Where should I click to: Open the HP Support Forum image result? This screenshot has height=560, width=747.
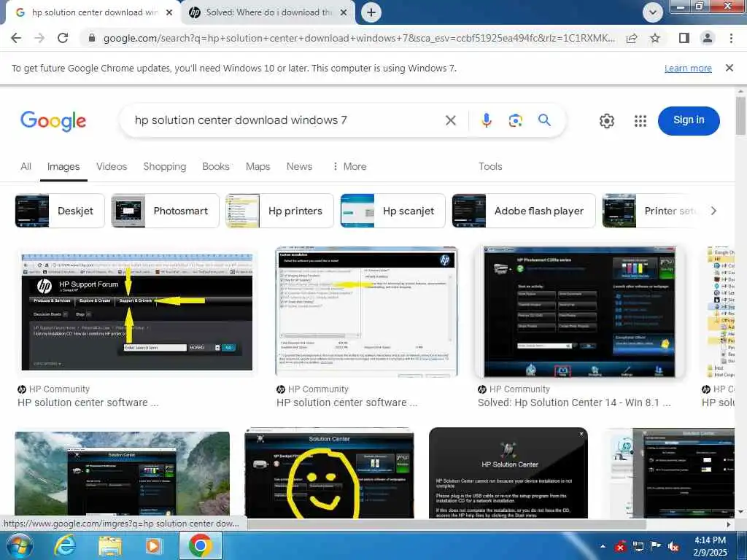pos(136,312)
